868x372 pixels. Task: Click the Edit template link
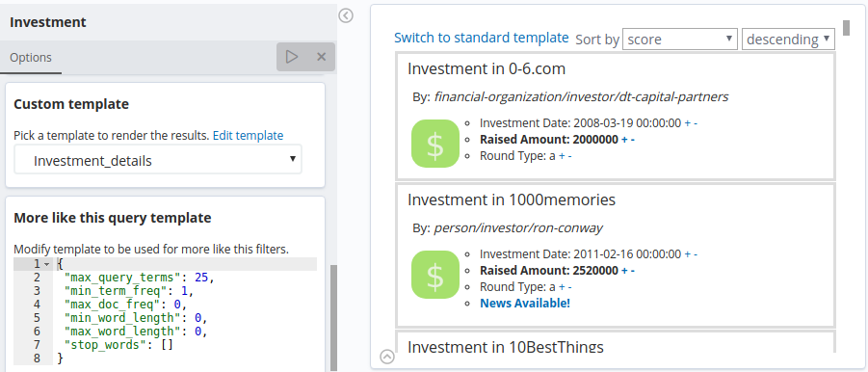click(x=248, y=136)
